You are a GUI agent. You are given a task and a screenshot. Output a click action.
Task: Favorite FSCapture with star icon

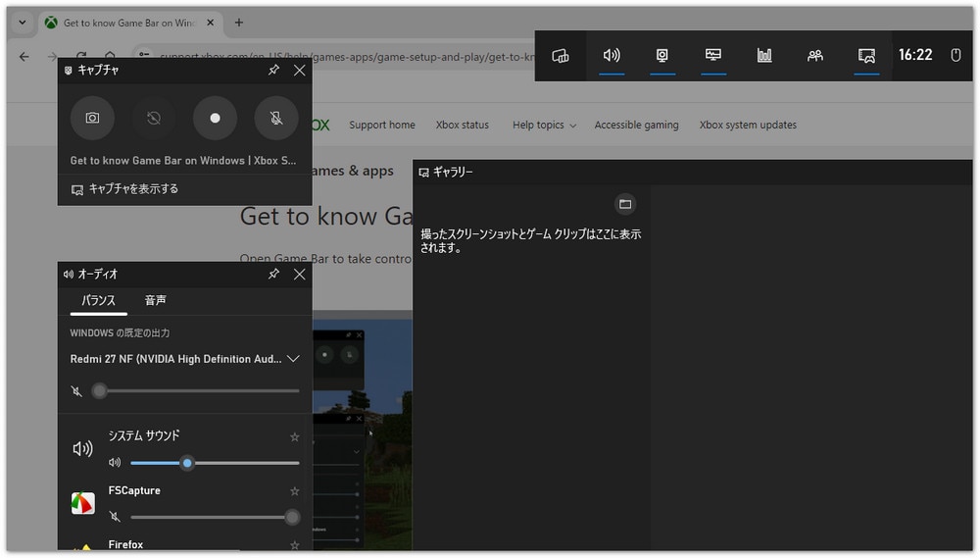click(x=294, y=491)
